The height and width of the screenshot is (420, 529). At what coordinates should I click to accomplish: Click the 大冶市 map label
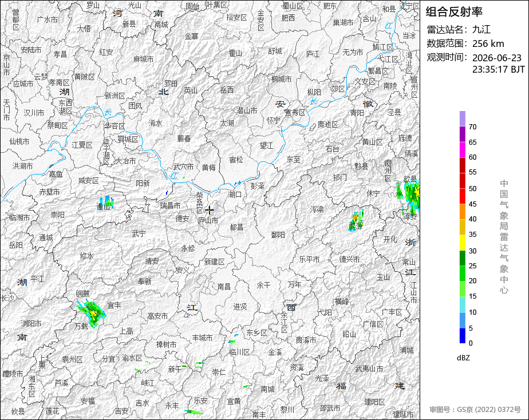click(x=125, y=161)
